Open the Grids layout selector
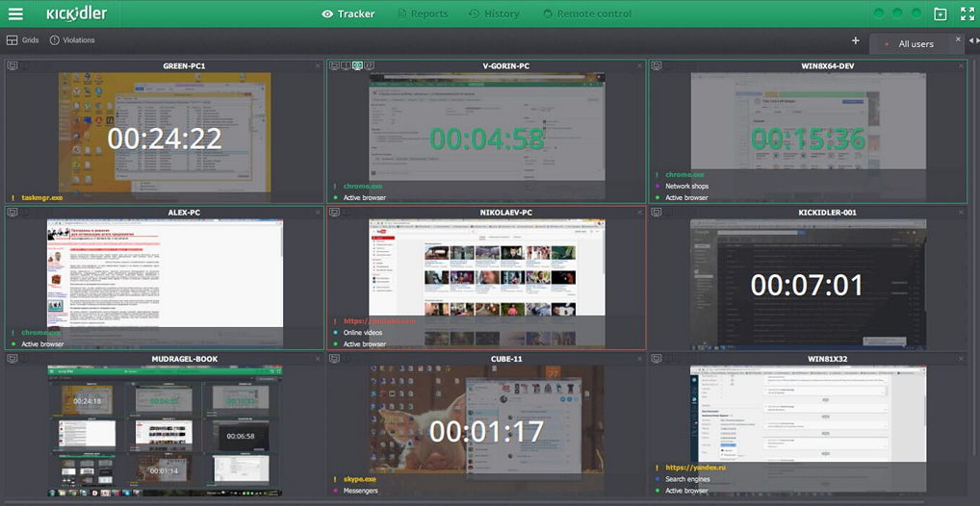980x506 pixels. [x=22, y=40]
